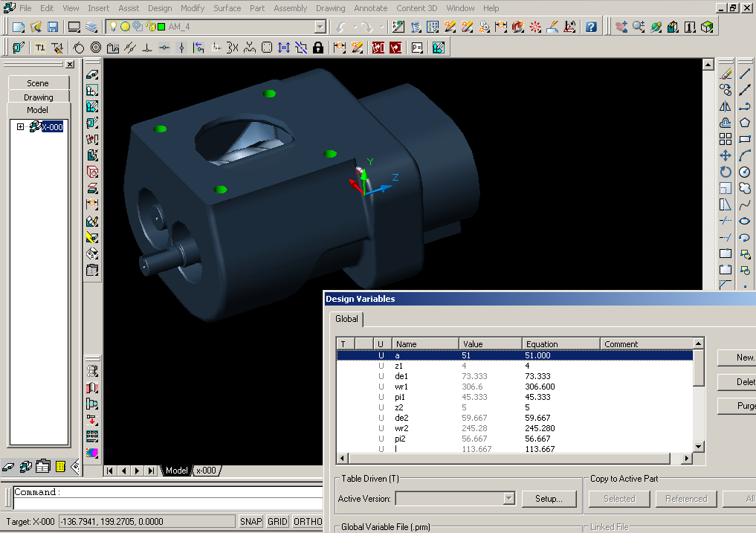Open help with the blue question mark icon

(591, 27)
